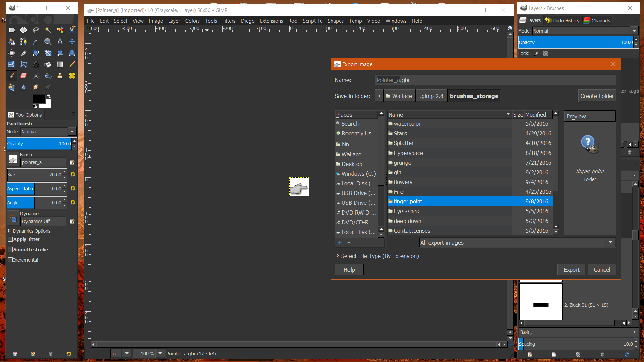Screen dimensions: 644x362
Task: Enable the Smooth stroke checkbox
Action: (10, 250)
